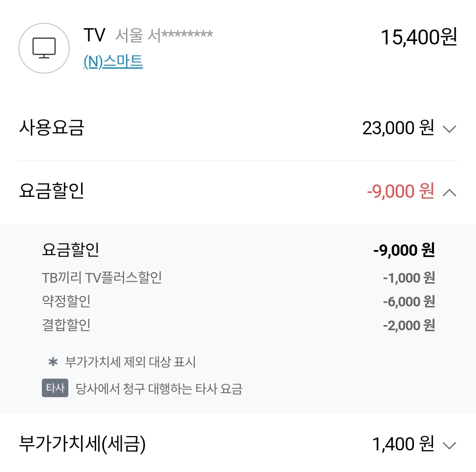Click the masked 서울 address text
Image resolution: width=476 pixels, height=472 pixels.
click(x=164, y=35)
